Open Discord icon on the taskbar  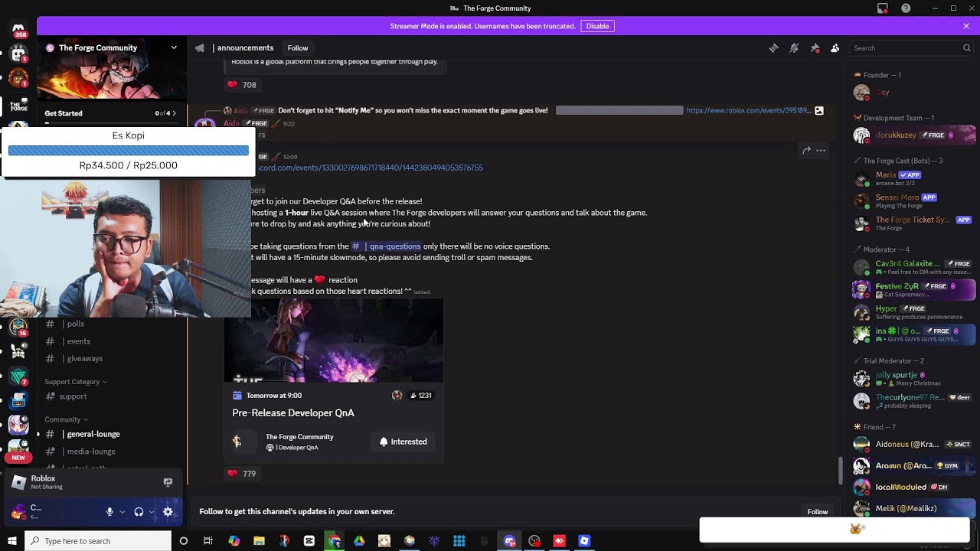coord(510,541)
